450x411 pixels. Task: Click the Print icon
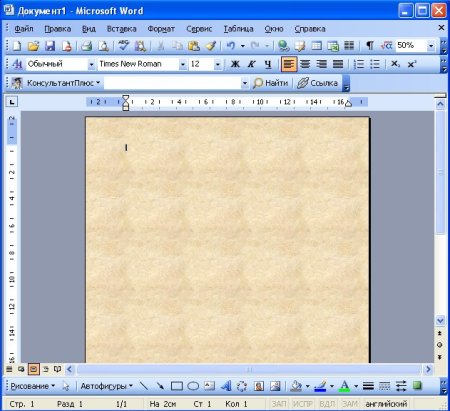point(87,46)
